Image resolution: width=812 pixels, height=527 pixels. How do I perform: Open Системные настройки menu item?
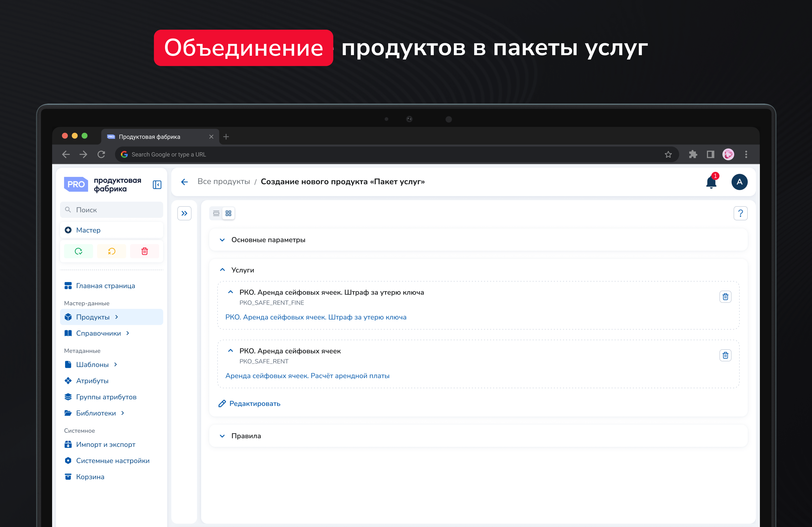(113, 461)
